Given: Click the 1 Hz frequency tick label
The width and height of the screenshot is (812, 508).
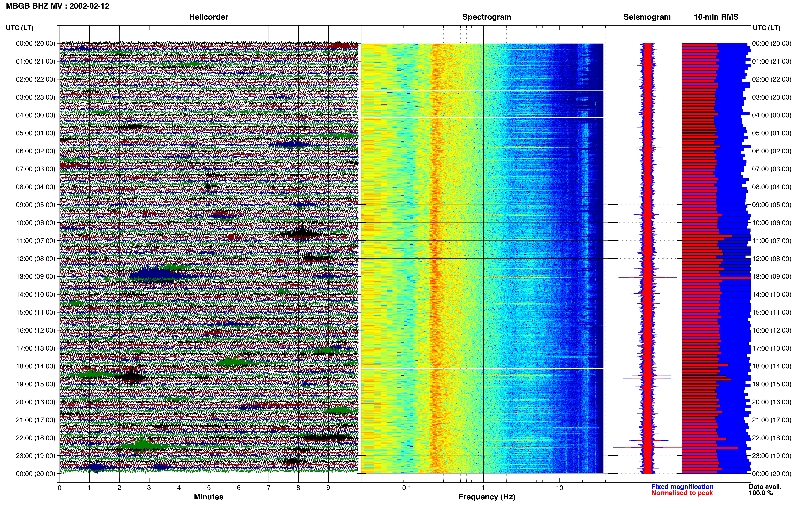Looking at the screenshot, I should tap(483, 487).
